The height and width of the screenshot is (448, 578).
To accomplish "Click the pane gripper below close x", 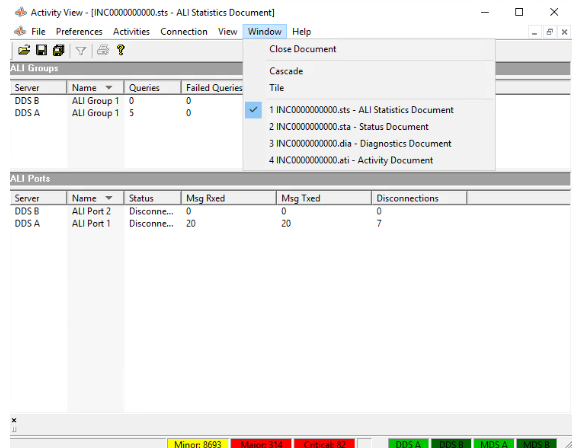I will point(14,429).
